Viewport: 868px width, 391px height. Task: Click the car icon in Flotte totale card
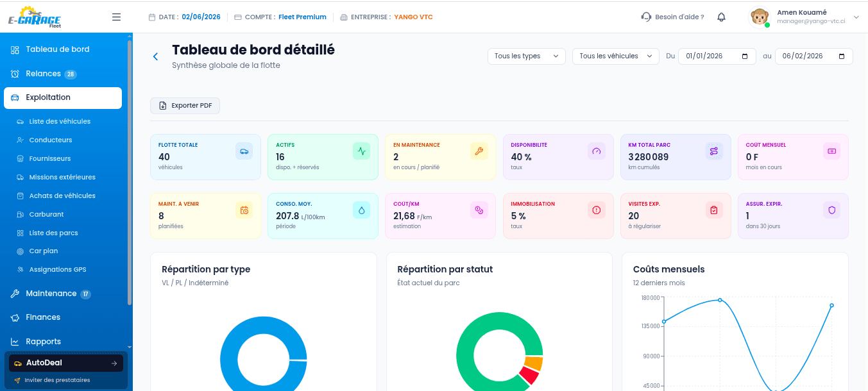tap(244, 151)
